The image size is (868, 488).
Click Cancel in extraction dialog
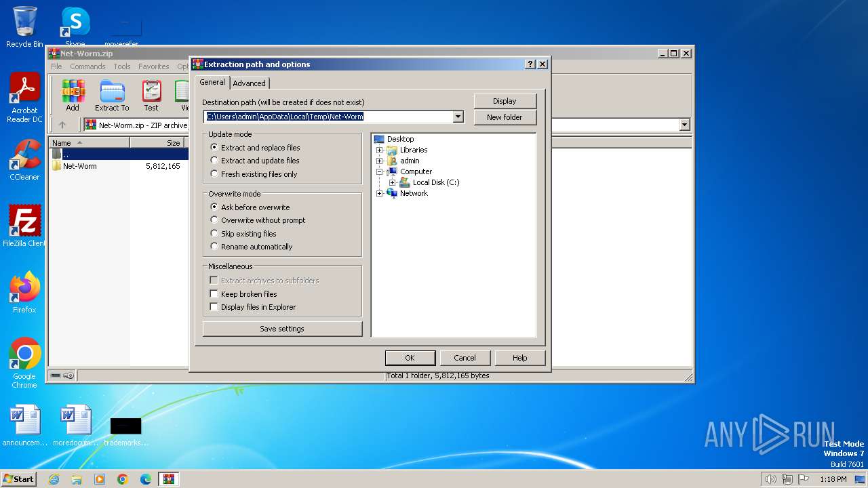(x=465, y=358)
